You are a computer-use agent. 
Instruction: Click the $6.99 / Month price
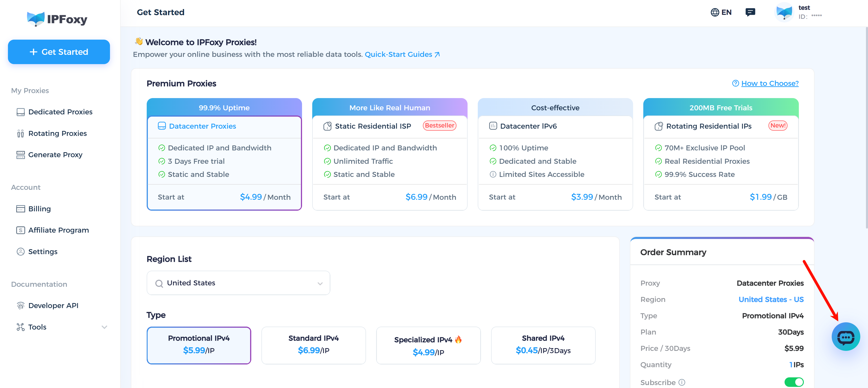pos(431,197)
